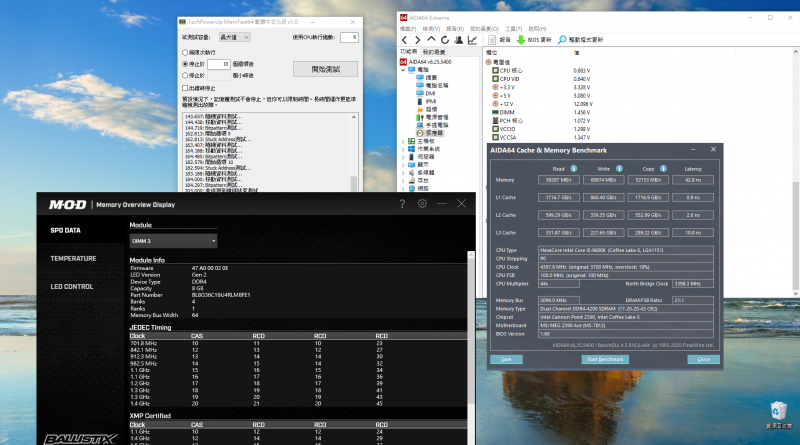Expand the display tree node
The height and width of the screenshot is (445, 800).
click(x=403, y=165)
